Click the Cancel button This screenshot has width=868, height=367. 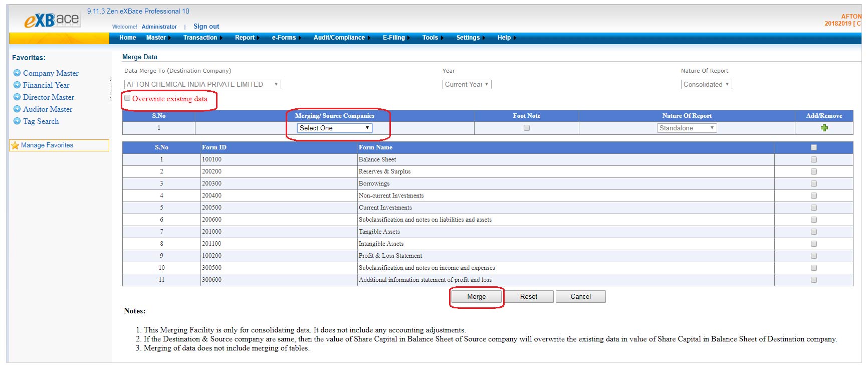pyautogui.click(x=580, y=297)
